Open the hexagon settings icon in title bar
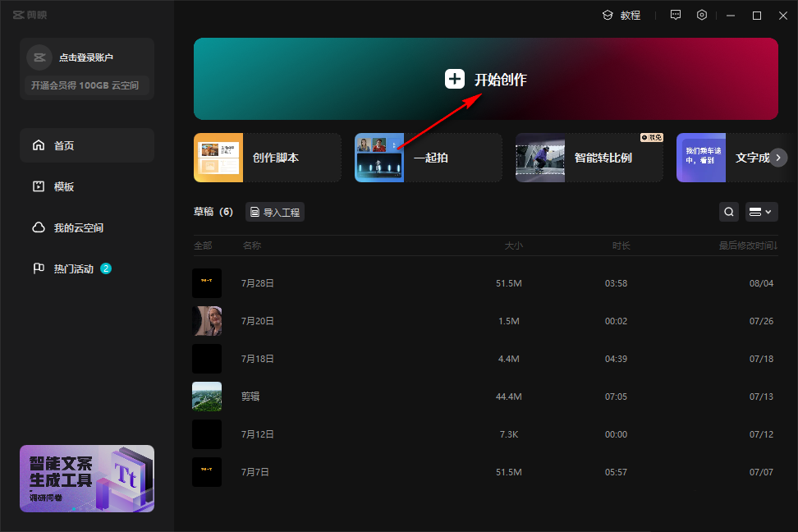The width and height of the screenshot is (798, 532). pos(702,15)
